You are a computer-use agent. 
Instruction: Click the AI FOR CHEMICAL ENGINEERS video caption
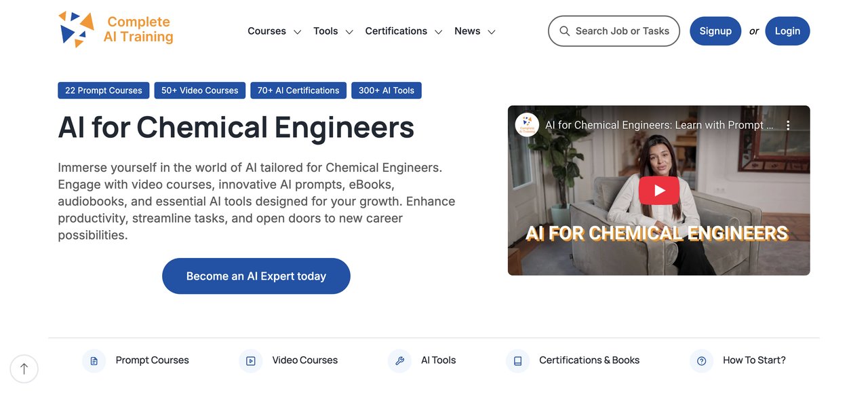(657, 233)
